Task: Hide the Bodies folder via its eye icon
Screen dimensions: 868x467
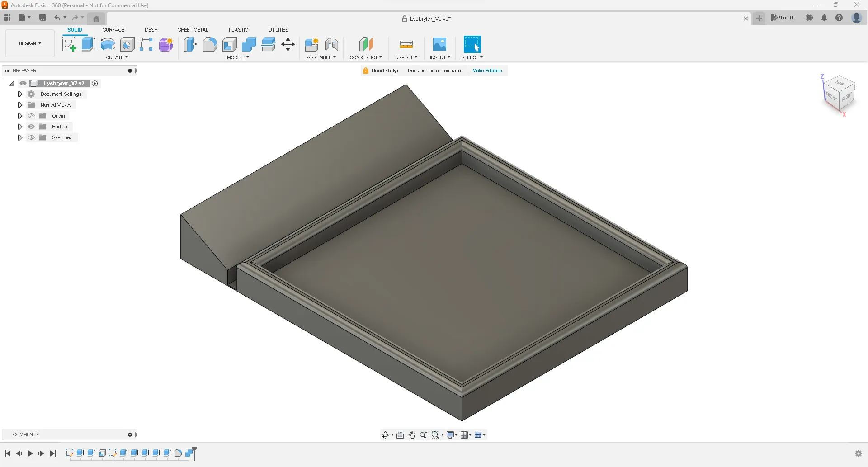Action: [x=31, y=127]
